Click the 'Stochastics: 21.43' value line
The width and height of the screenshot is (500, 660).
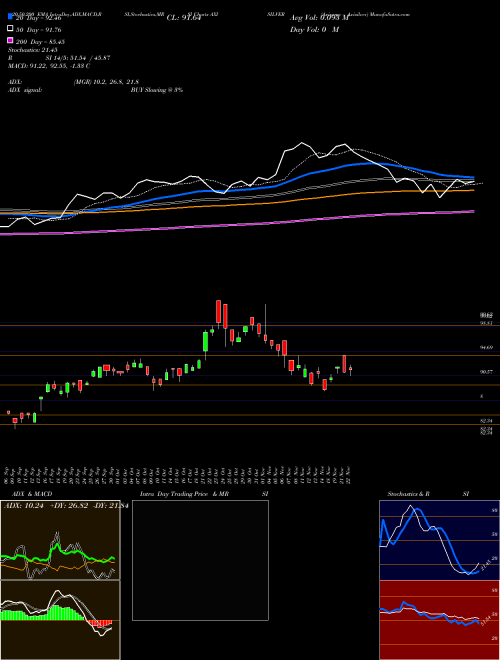pyautogui.click(x=32, y=50)
